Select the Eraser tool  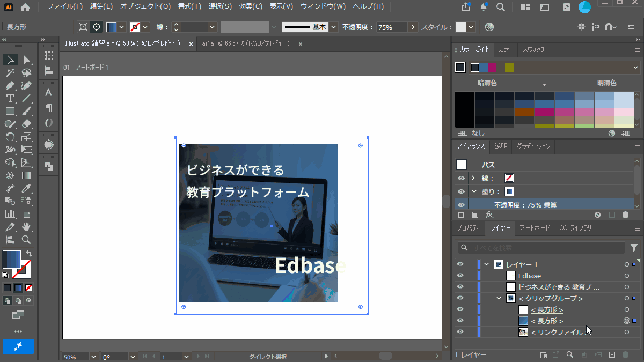pyautogui.click(x=26, y=124)
